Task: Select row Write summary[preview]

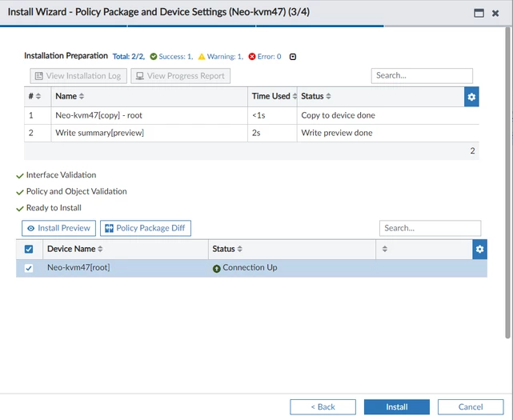Action: [x=251, y=133]
